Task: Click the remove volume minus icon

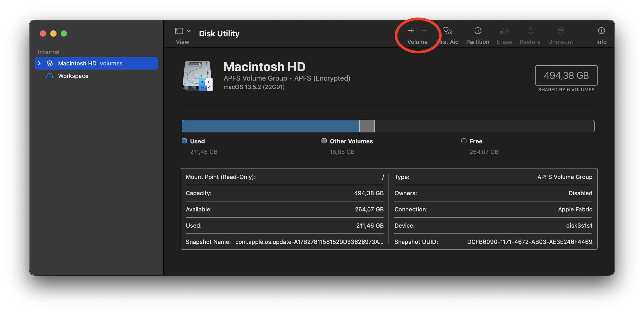Action: [424, 31]
